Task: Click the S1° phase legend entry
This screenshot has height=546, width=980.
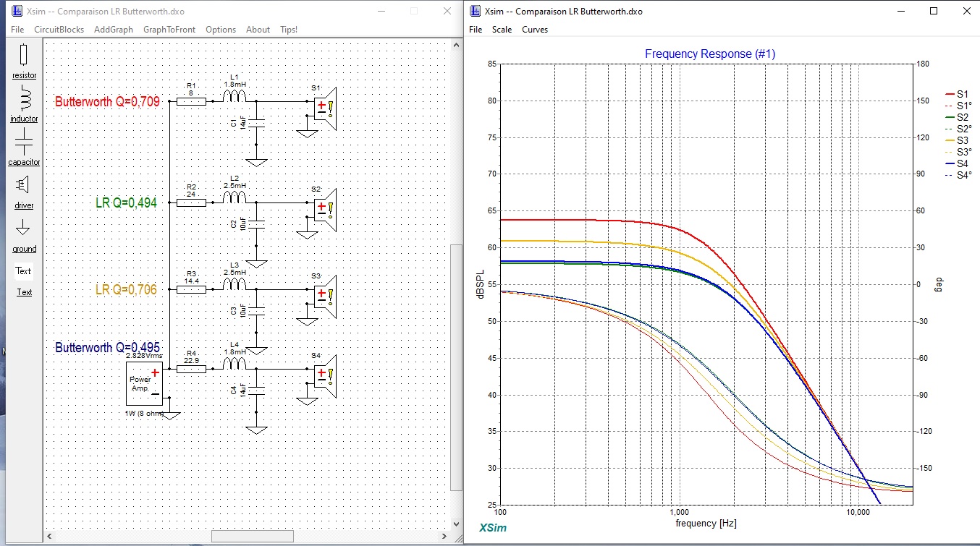Action: click(x=958, y=106)
